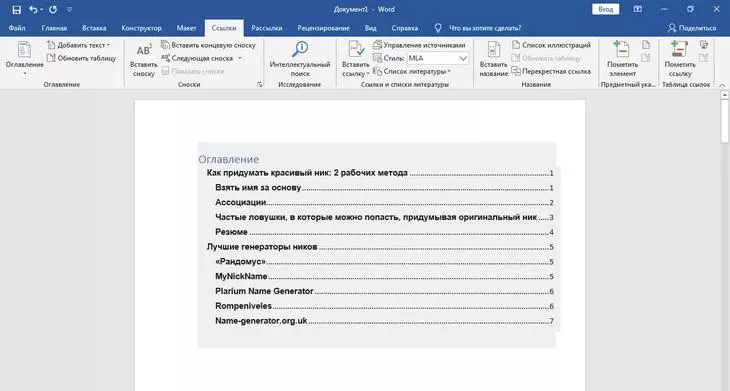
Task: Click Управление источниками
Action: pos(419,45)
